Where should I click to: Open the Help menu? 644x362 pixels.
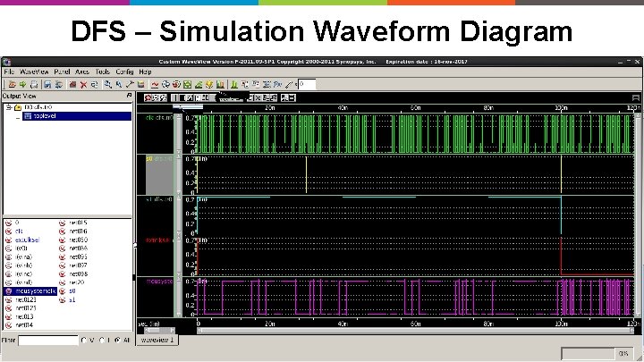pos(145,72)
